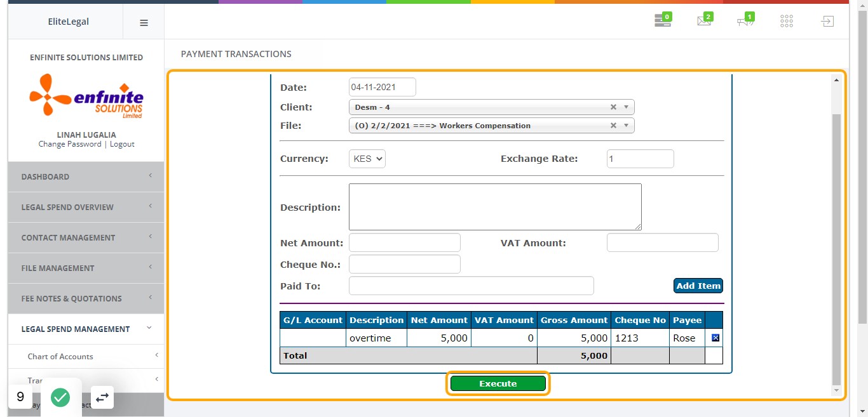Click the Cheque No column header
The height and width of the screenshot is (417, 868).
[640, 320]
